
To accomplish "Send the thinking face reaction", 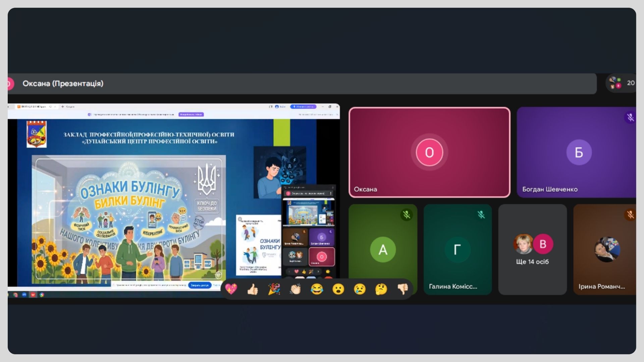I will pyautogui.click(x=381, y=289).
